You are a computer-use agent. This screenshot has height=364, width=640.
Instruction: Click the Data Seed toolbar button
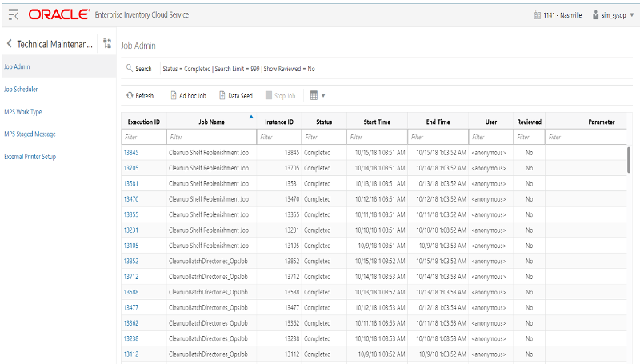[x=235, y=96]
